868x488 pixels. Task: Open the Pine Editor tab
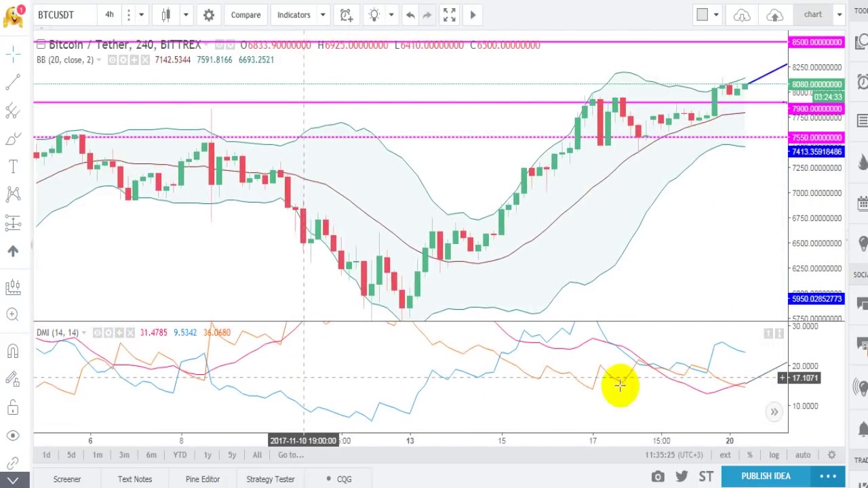203,479
